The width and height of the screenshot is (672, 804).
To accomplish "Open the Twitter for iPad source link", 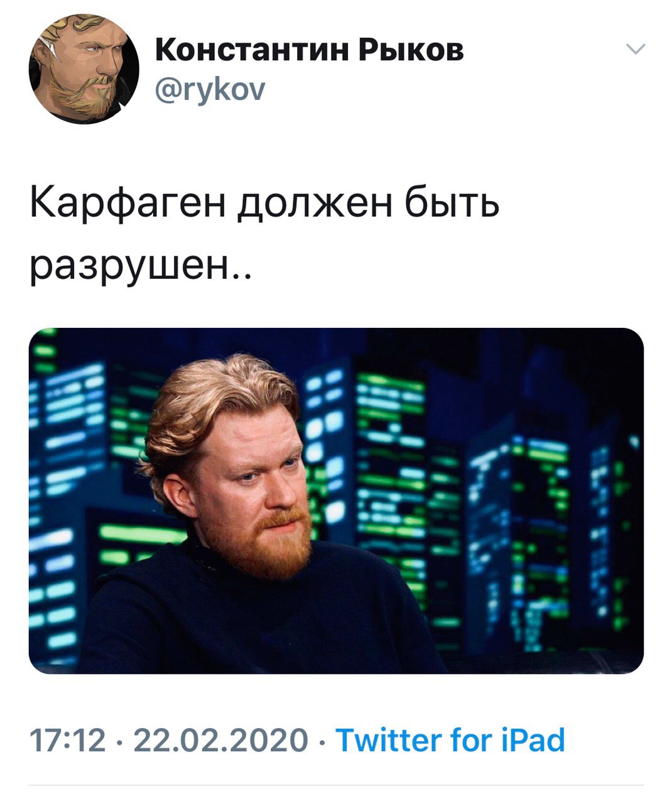I will tap(450, 740).
